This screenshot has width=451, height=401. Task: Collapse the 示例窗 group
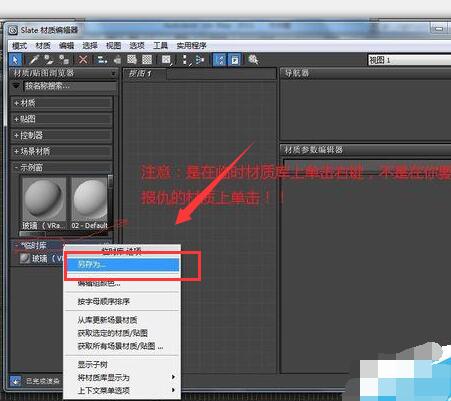pyautogui.click(x=62, y=167)
